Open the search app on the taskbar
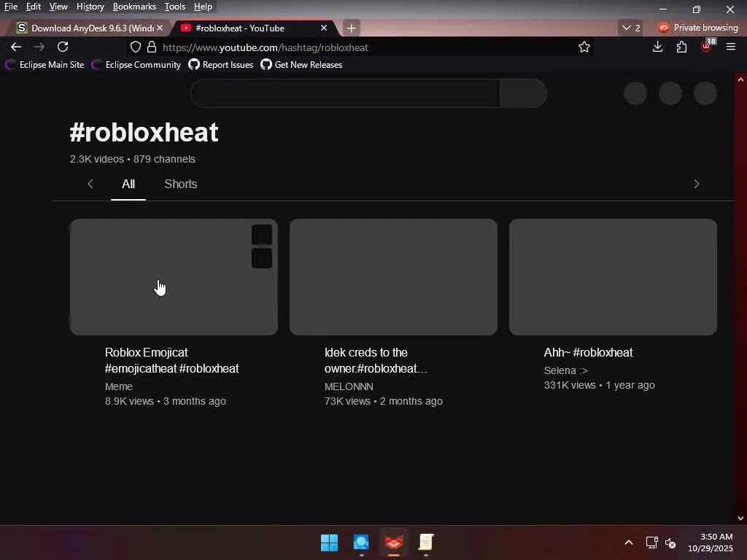Image resolution: width=747 pixels, height=560 pixels. [361, 542]
